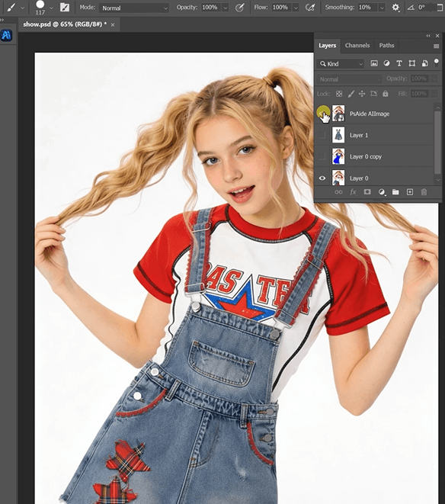Switch to the Paths tab
The width and height of the screenshot is (445, 504).
click(x=386, y=45)
